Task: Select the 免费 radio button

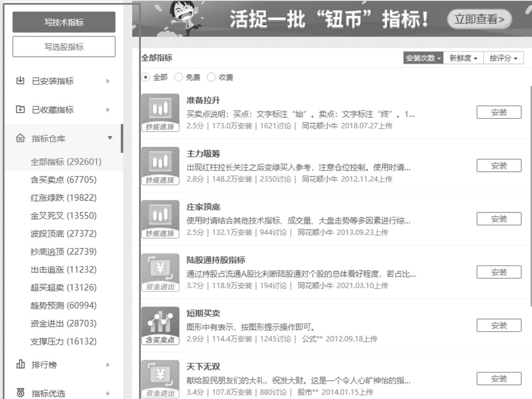Action: 178,77
